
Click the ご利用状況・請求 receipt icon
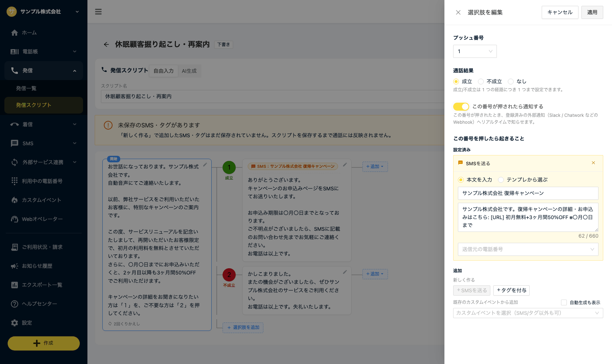[15, 247]
